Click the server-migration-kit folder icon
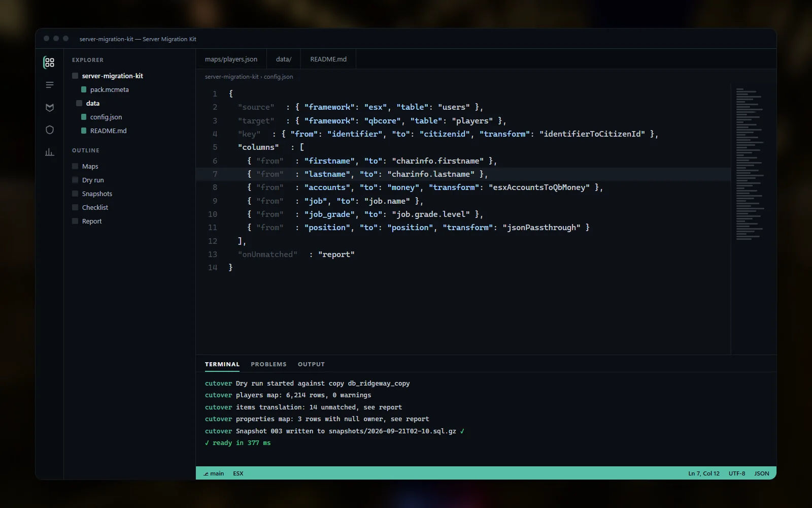The width and height of the screenshot is (812, 508). tap(75, 76)
